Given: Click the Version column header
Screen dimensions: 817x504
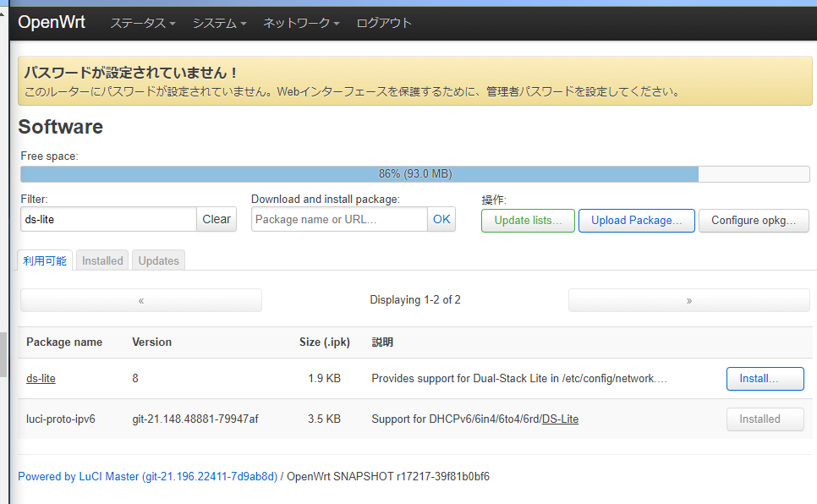Looking at the screenshot, I should [151, 342].
